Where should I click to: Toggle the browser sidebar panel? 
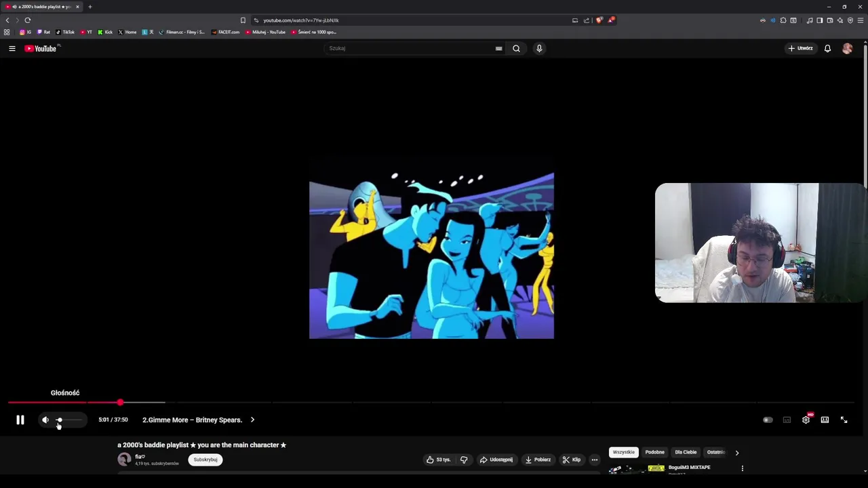click(x=820, y=20)
